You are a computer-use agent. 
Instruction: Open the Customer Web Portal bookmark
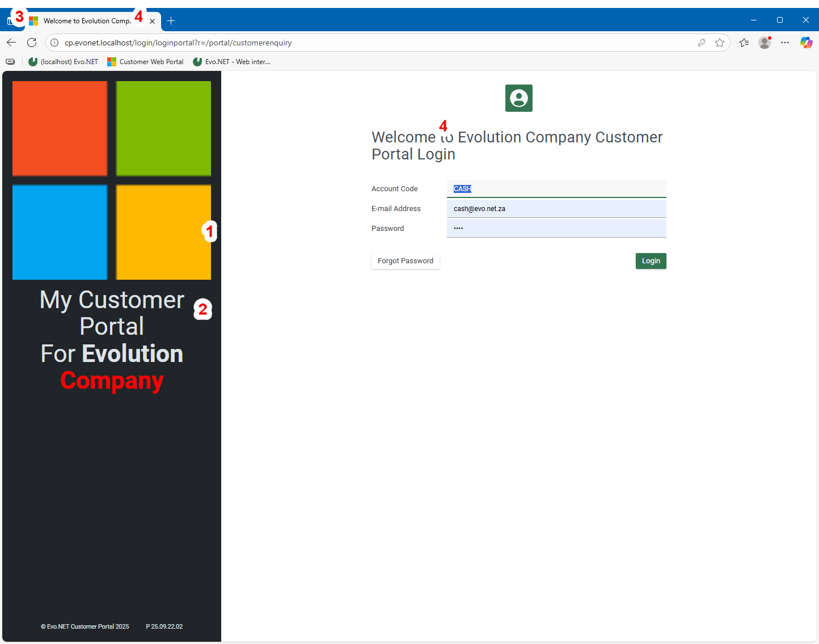146,62
